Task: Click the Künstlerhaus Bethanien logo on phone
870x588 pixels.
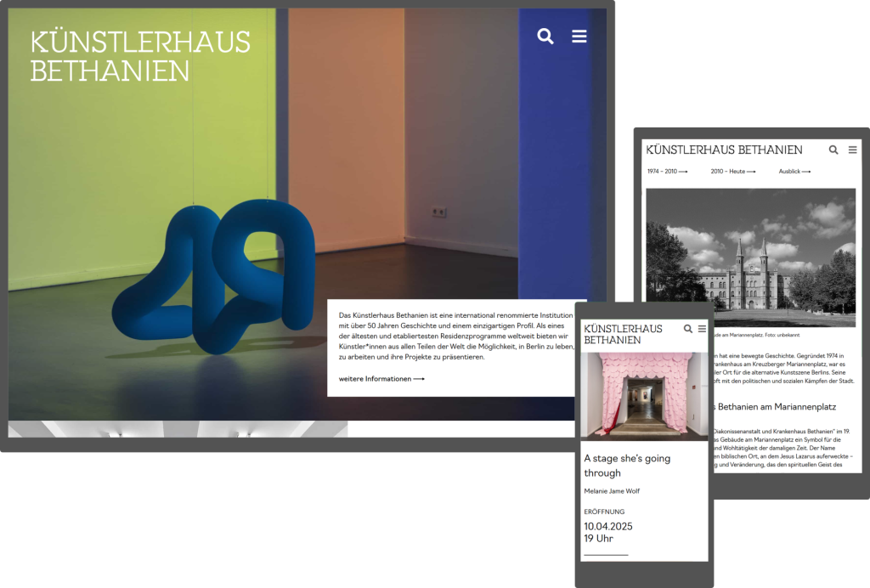Action: (x=623, y=335)
